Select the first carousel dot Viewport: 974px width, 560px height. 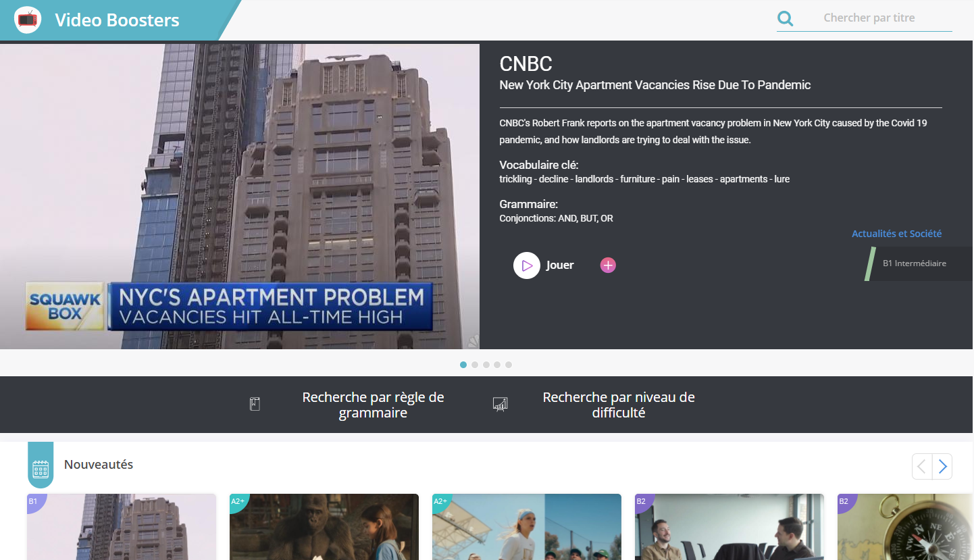click(x=463, y=365)
